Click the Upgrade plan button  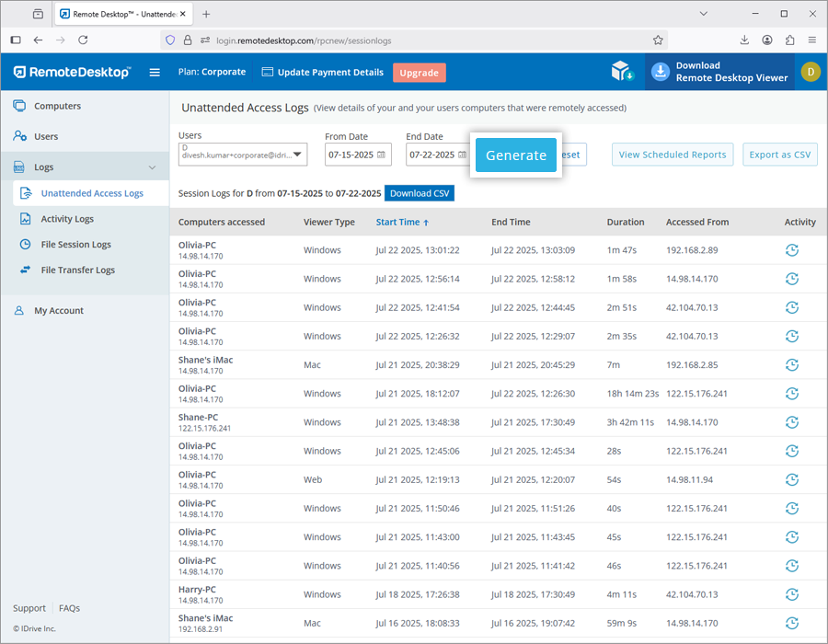coord(419,73)
